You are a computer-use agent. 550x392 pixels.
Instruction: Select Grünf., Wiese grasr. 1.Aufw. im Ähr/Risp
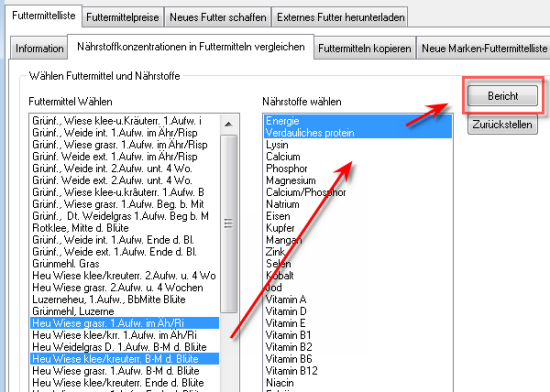pos(125,145)
